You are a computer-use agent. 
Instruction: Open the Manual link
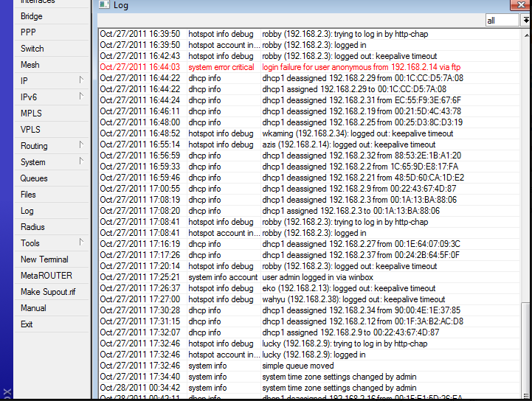click(x=33, y=308)
